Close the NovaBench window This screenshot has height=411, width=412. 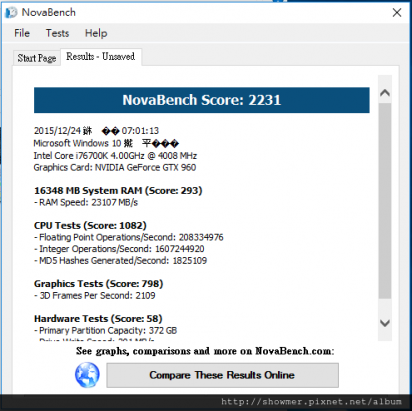coord(397,13)
